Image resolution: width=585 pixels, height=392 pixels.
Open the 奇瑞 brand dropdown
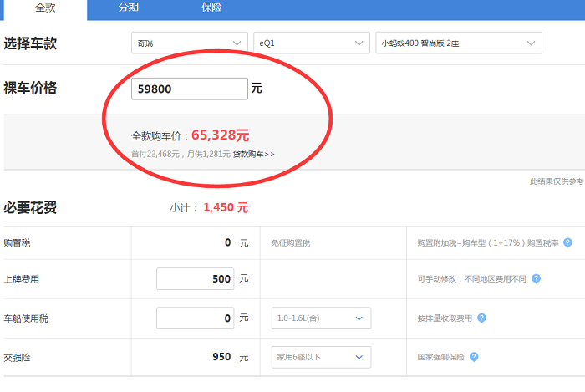[x=190, y=43]
